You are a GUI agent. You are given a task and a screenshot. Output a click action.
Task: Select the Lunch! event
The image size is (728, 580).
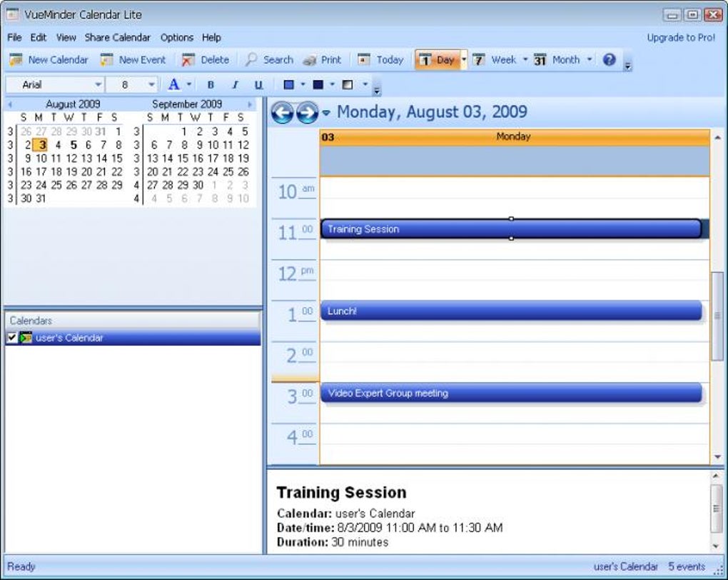[511, 311]
